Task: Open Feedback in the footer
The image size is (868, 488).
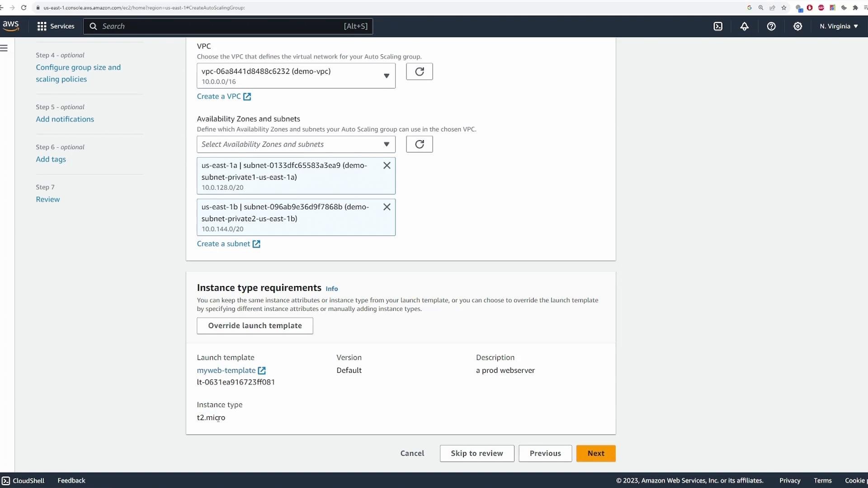Action: [x=71, y=480]
